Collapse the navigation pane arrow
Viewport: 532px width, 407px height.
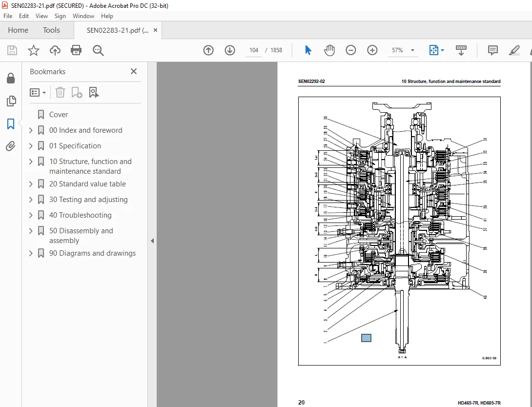(152, 241)
